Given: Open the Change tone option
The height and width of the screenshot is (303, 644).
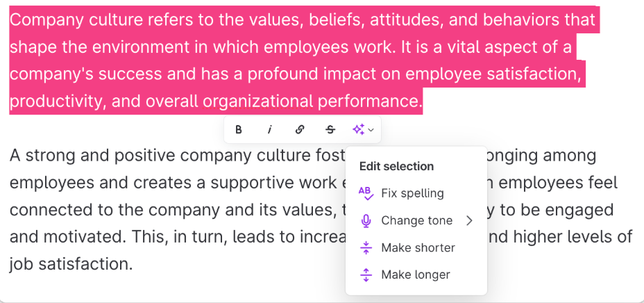Looking at the screenshot, I should coord(416,220).
